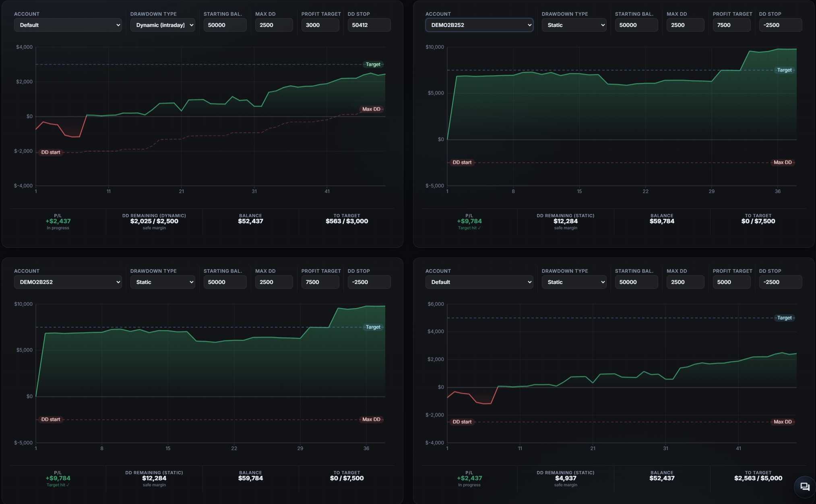
Task: Click DD remaining $12,284 in top-right panel
Action: click(x=566, y=221)
